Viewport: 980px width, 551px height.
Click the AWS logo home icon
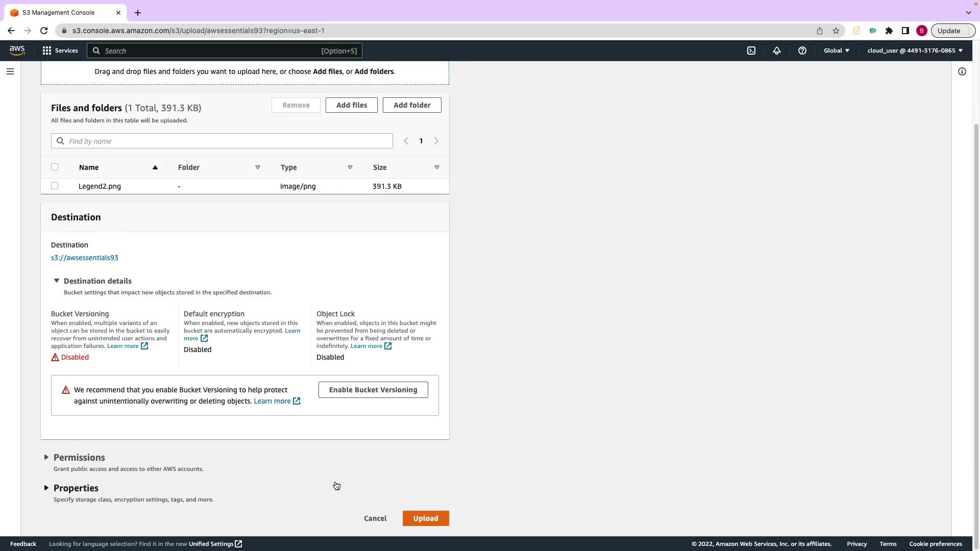pos(17,50)
